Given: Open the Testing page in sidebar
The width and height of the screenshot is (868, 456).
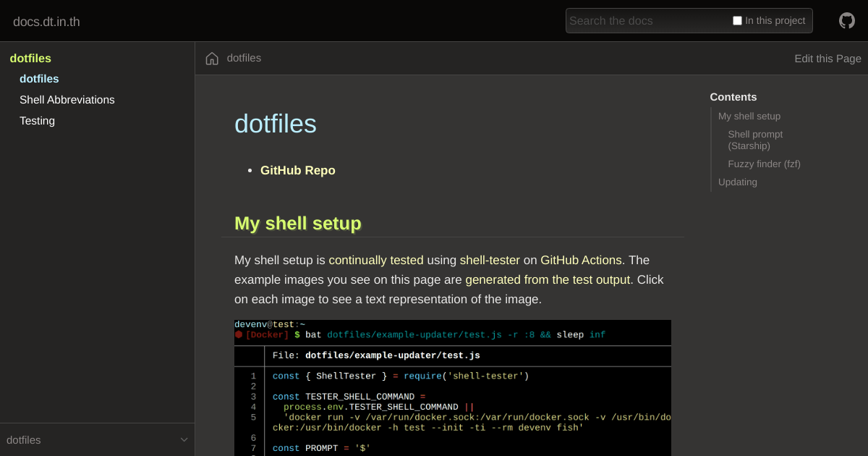Looking at the screenshot, I should click(37, 121).
